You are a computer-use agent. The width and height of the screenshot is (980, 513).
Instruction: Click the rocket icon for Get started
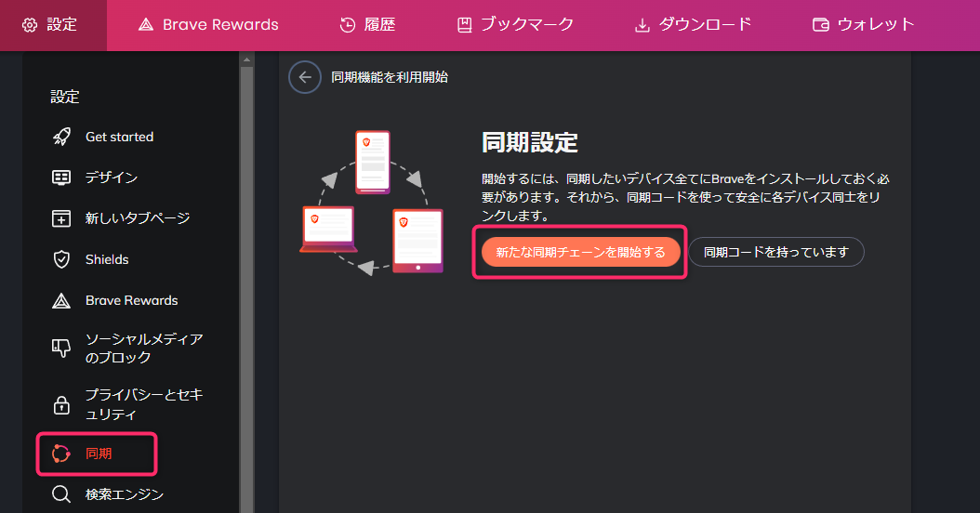pos(61,137)
